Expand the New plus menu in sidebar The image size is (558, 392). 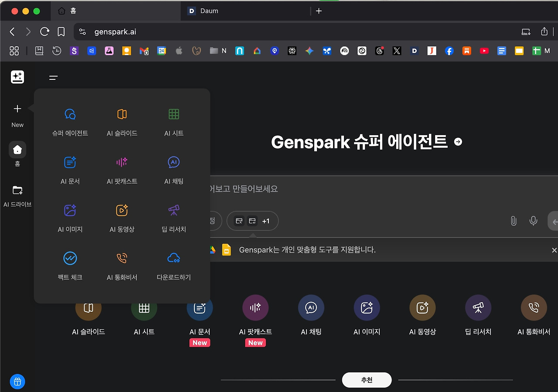point(17,115)
